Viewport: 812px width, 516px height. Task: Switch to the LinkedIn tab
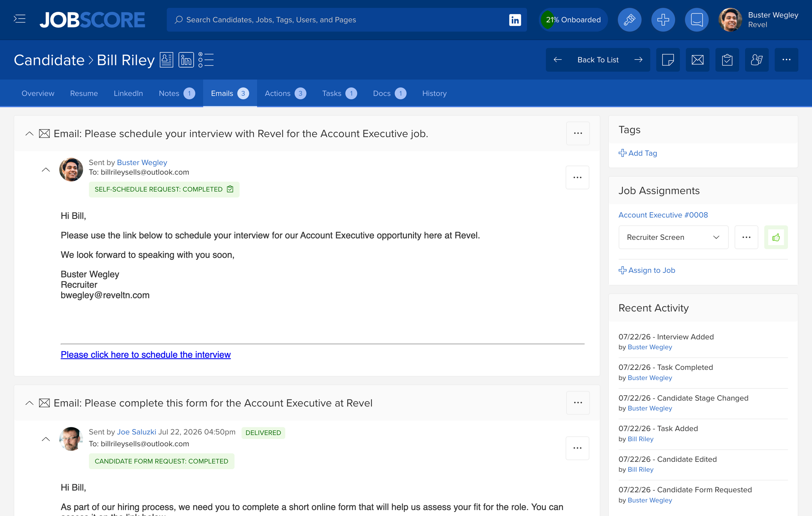tap(128, 93)
